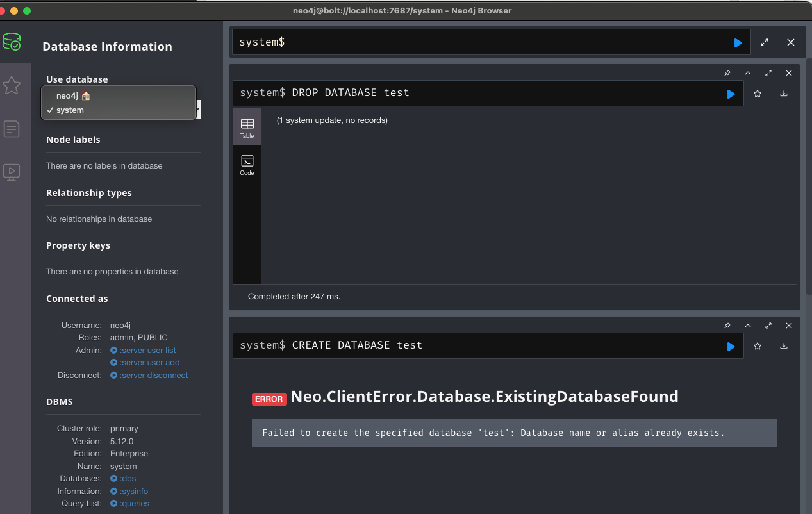This screenshot has width=812, height=514.
Task: Open the Database Information sidebar icon
Action: click(x=12, y=42)
